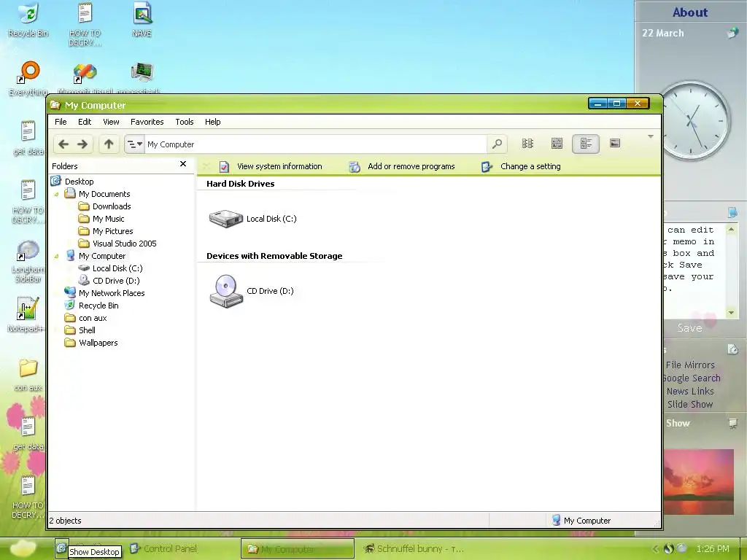The image size is (747, 560).
Task: Open the Tools menu
Action: coord(185,122)
